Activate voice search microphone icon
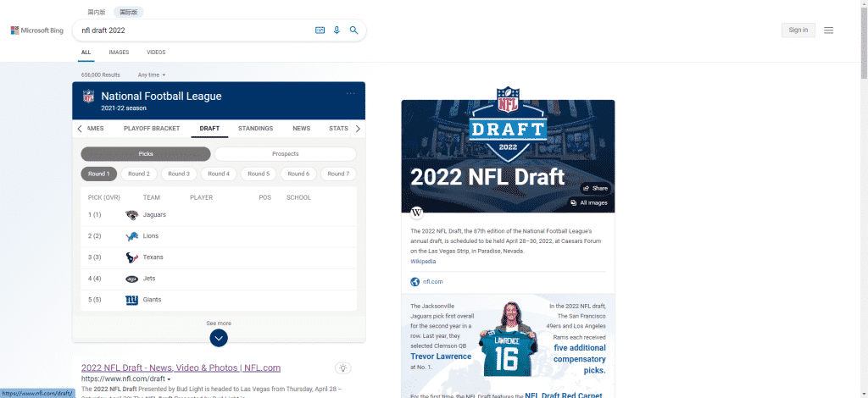Image resolution: width=868 pixels, height=398 pixels. point(337,30)
